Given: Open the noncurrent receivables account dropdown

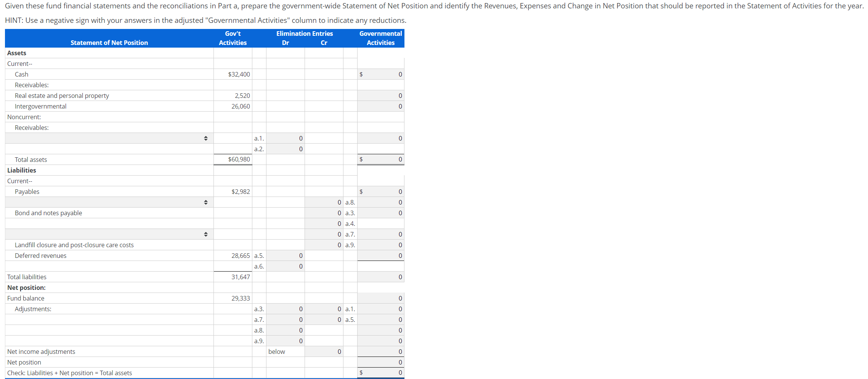Looking at the screenshot, I should coord(109,138).
